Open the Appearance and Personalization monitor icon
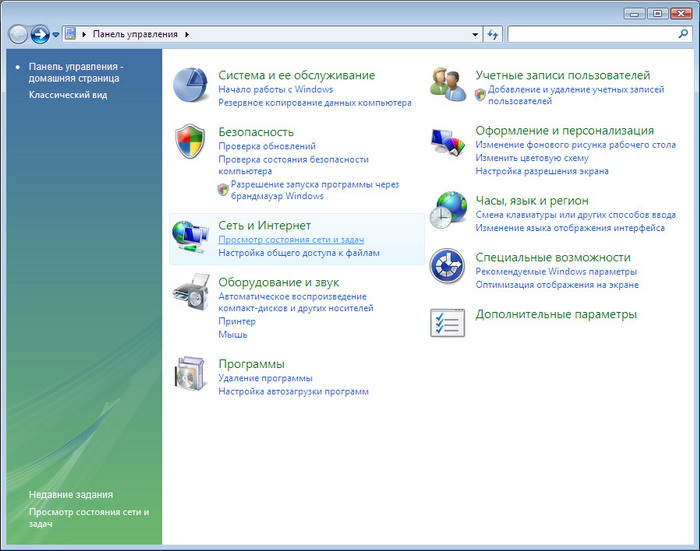Viewport: 700px width, 551px height. tap(448, 142)
